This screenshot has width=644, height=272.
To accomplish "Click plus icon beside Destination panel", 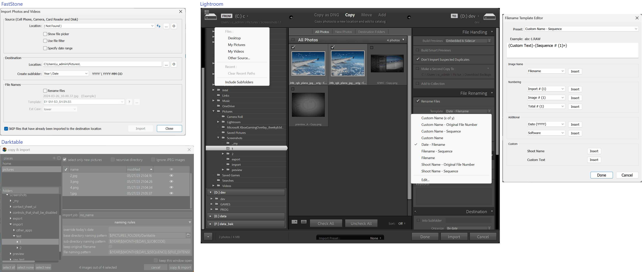I will click(x=415, y=212).
